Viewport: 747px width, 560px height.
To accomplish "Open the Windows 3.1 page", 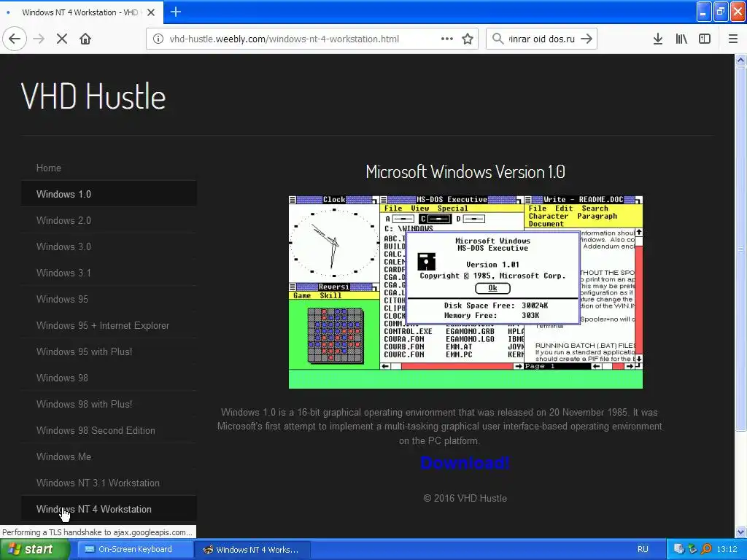I will tap(109, 273).
